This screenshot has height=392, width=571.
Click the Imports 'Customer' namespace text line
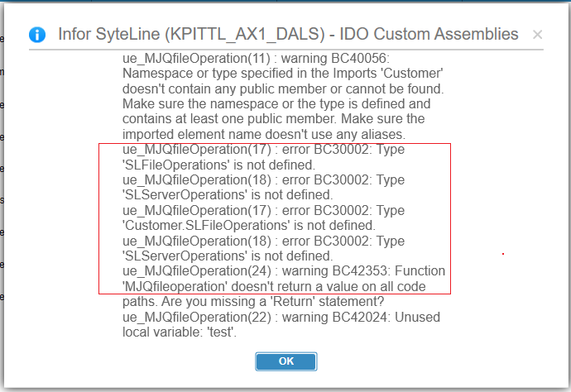[x=282, y=73]
